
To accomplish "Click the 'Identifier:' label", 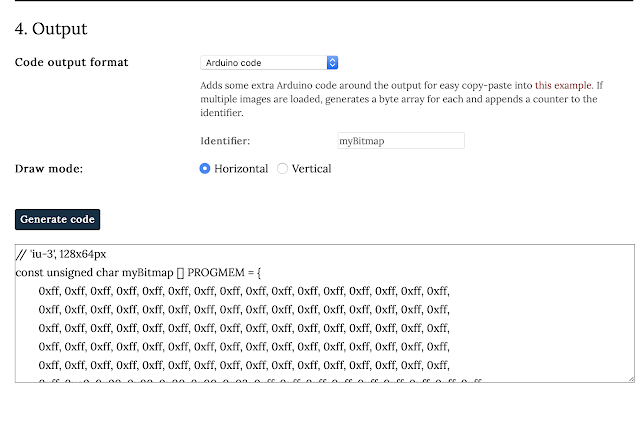I will point(225,141).
